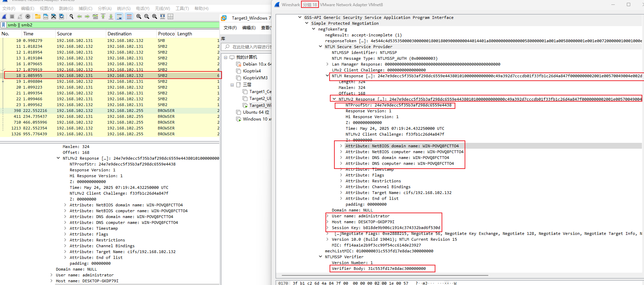This screenshot has height=285, width=644.
Task: Reload the capture file
Action: (62, 16)
